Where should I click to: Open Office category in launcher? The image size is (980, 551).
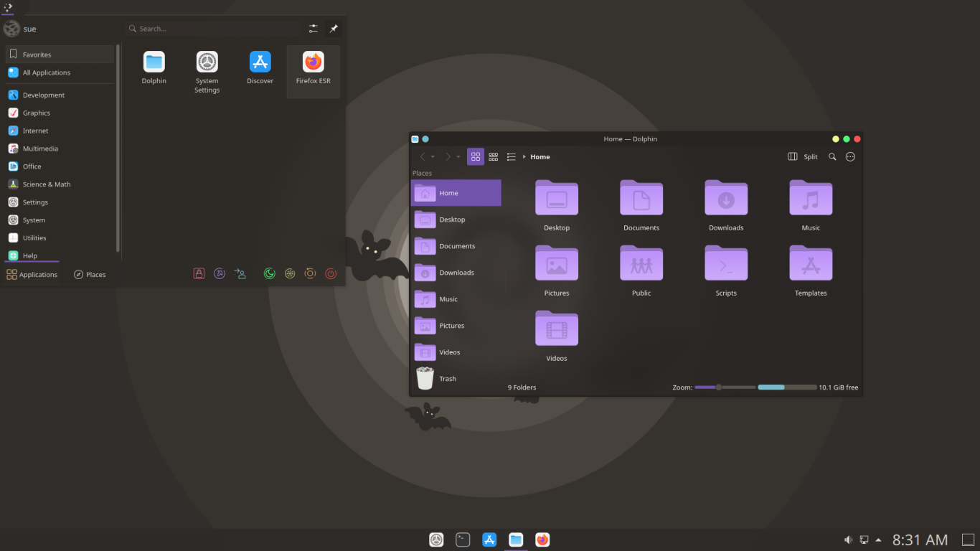pyautogui.click(x=60, y=166)
